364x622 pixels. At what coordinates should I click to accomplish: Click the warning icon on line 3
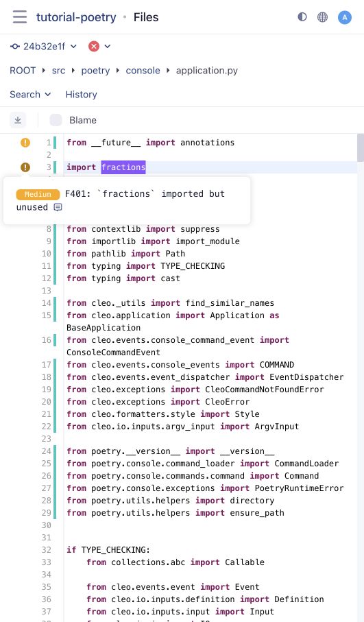25,167
